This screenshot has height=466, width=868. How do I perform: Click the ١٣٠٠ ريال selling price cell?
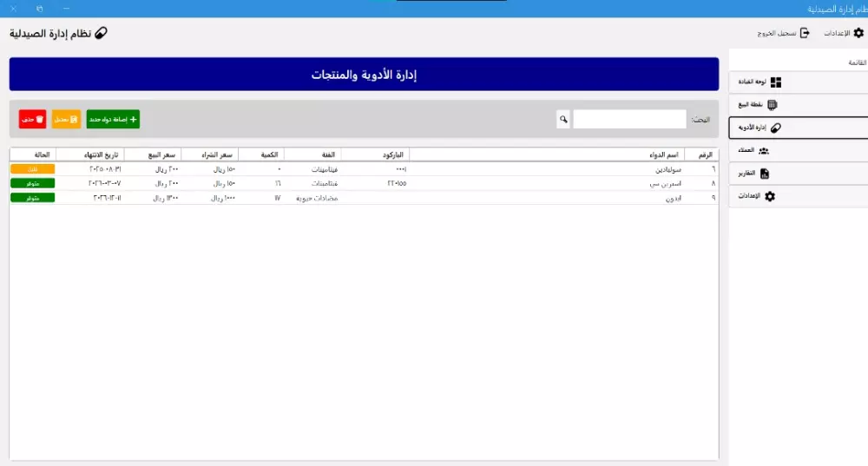coord(166,198)
